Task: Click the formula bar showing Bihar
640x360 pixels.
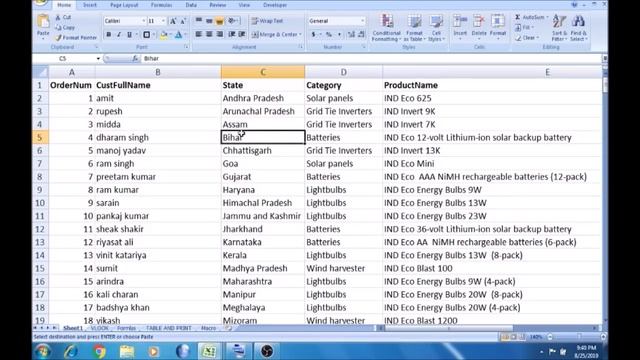Action: (x=371, y=58)
